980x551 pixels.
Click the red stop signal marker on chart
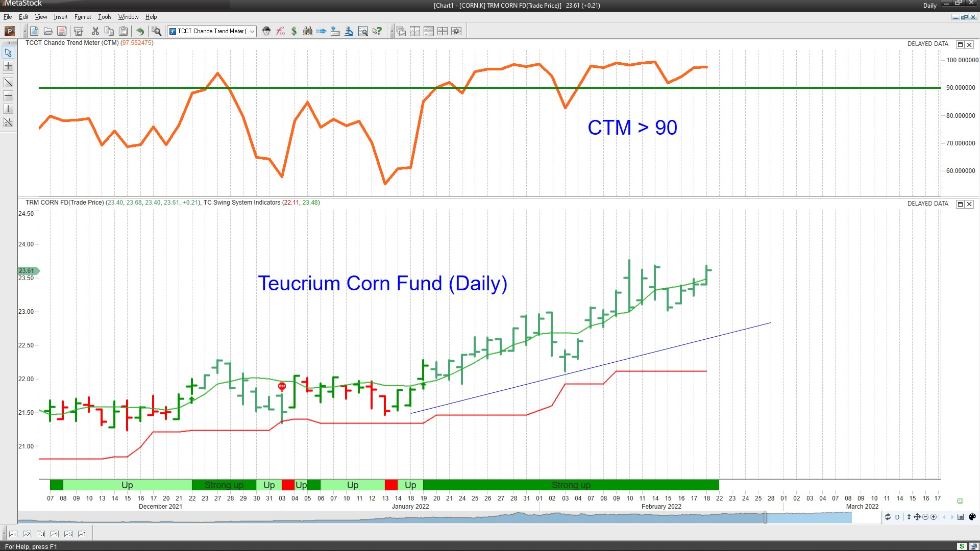282,386
